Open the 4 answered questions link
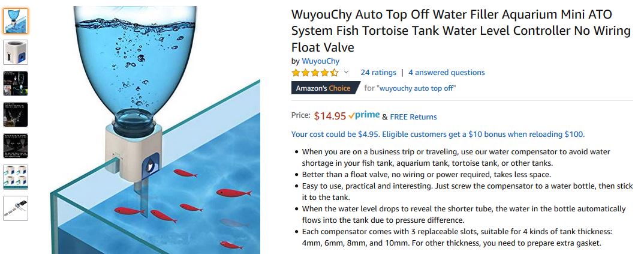 [x=446, y=73]
